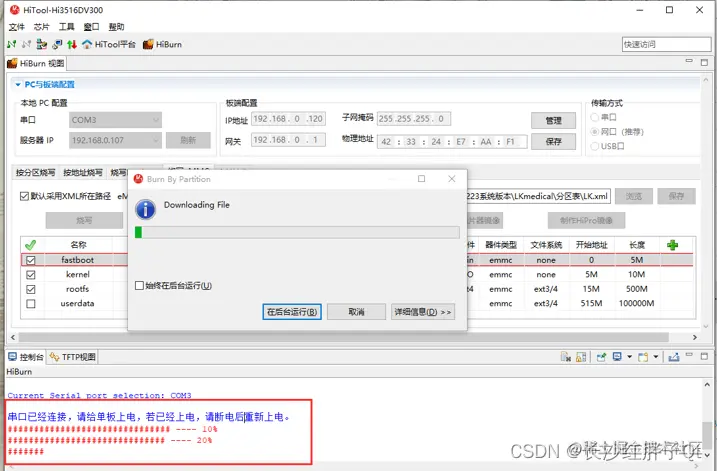
Task: Click the green checkmark select-all header icon
Action: click(x=31, y=245)
